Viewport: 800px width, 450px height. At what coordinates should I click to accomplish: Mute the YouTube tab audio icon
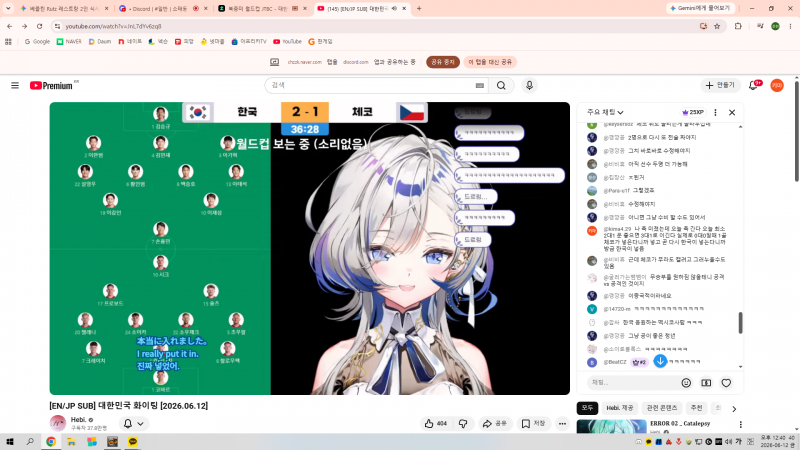(394, 9)
